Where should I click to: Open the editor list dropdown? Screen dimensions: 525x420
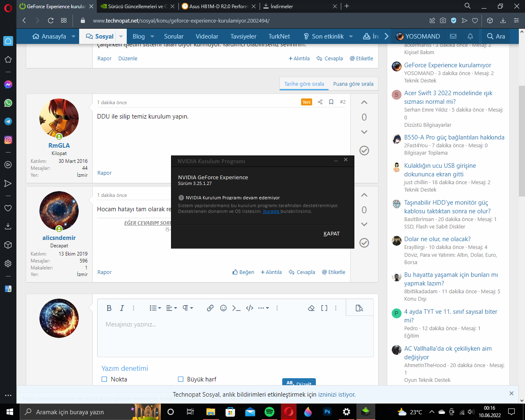[155, 308]
